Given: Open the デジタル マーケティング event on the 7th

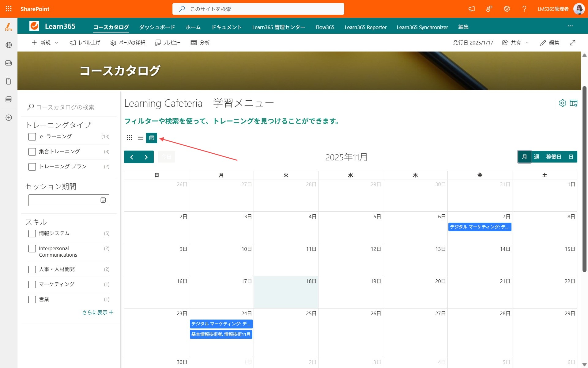Looking at the screenshot, I should click(480, 227).
